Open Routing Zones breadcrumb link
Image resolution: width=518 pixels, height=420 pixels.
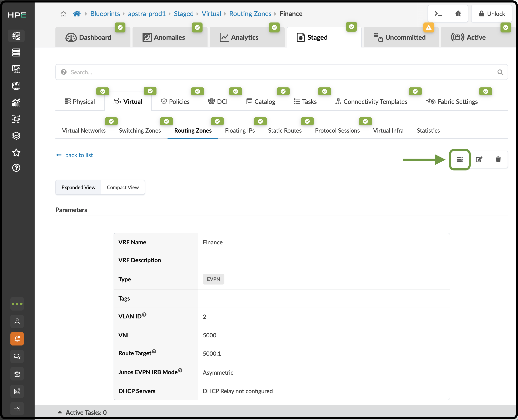(250, 14)
